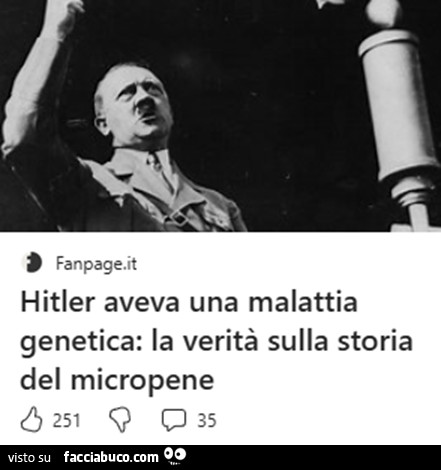Click the Fanpage.it round logo icon
This screenshot has width=441, height=470.
coord(32,263)
